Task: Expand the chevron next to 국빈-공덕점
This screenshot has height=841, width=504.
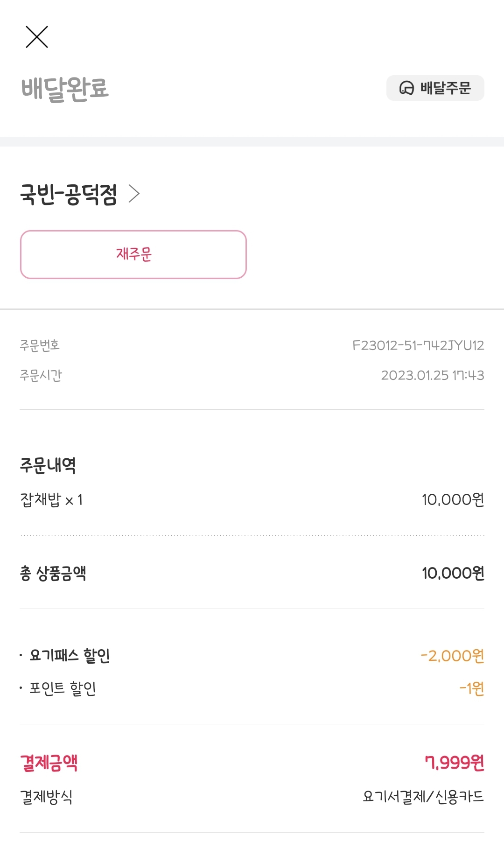Action: pyautogui.click(x=134, y=194)
